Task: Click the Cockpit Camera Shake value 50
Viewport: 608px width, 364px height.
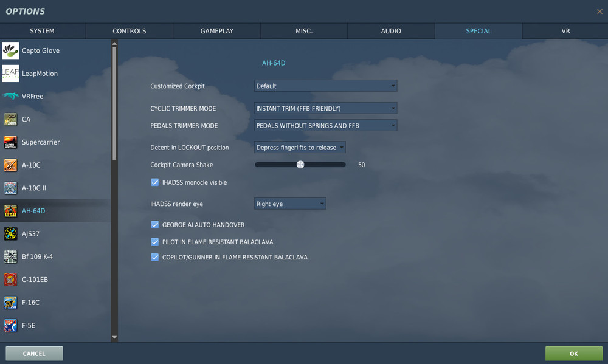Action: (x=361, y=165)
